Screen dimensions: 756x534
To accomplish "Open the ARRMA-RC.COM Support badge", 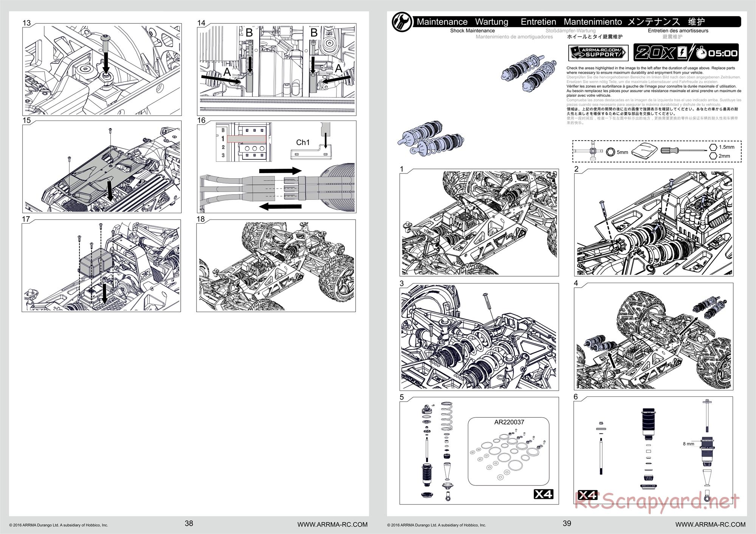I will [598, 53].
